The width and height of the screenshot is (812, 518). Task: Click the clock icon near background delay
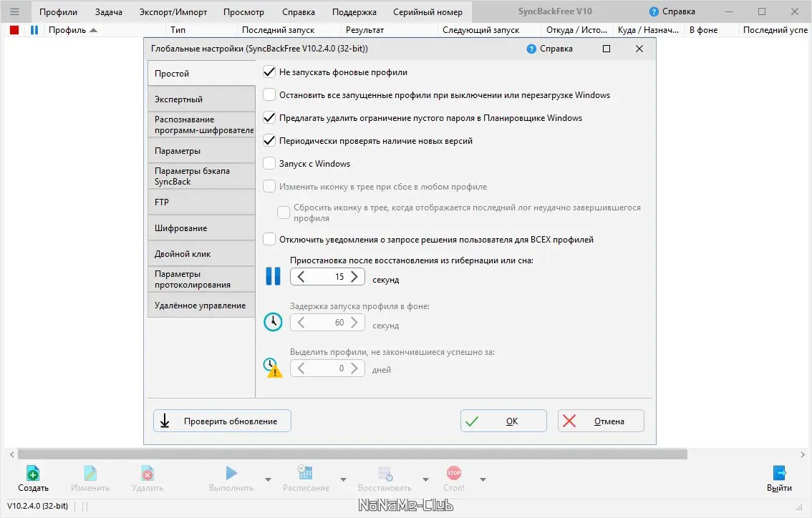[x=273, y=322]
